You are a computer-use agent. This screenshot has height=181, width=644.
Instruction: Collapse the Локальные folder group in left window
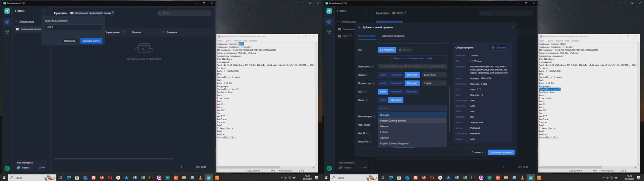16,22
